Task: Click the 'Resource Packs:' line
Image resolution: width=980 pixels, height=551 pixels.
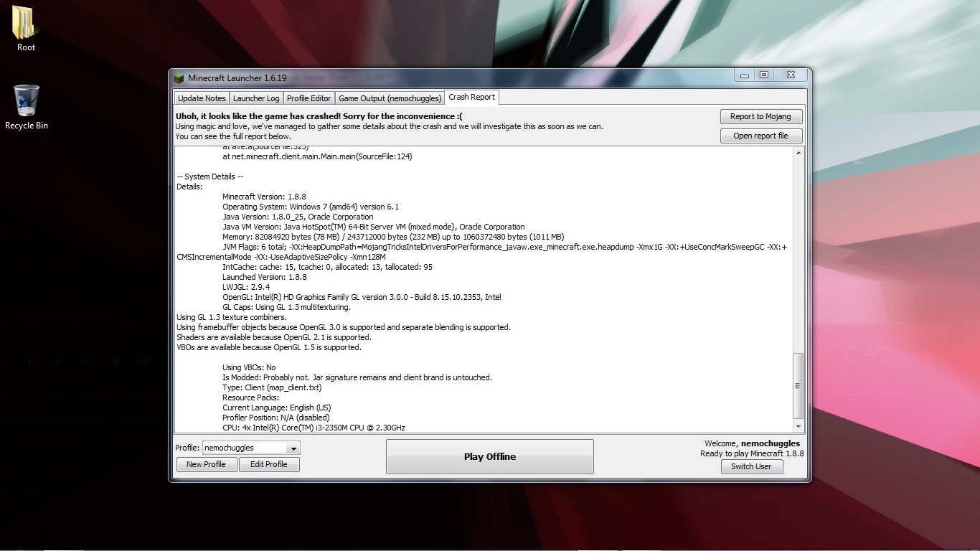Action: pos(250,397)
